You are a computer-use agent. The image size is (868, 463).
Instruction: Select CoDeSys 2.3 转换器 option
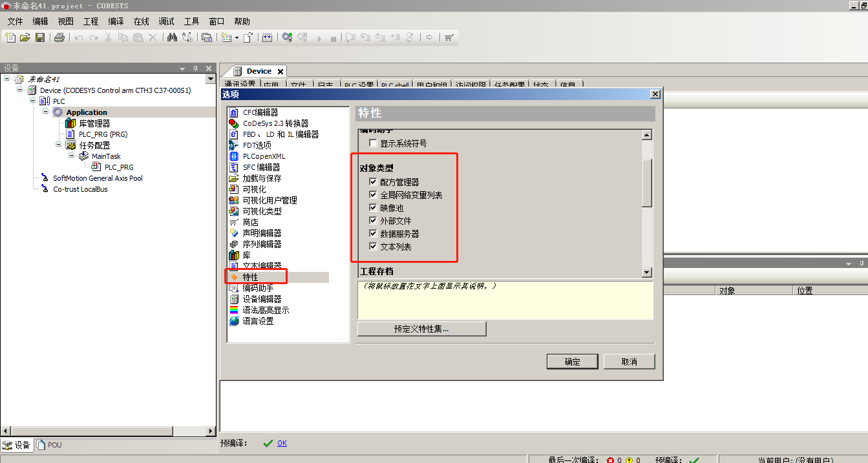point(275,123)
